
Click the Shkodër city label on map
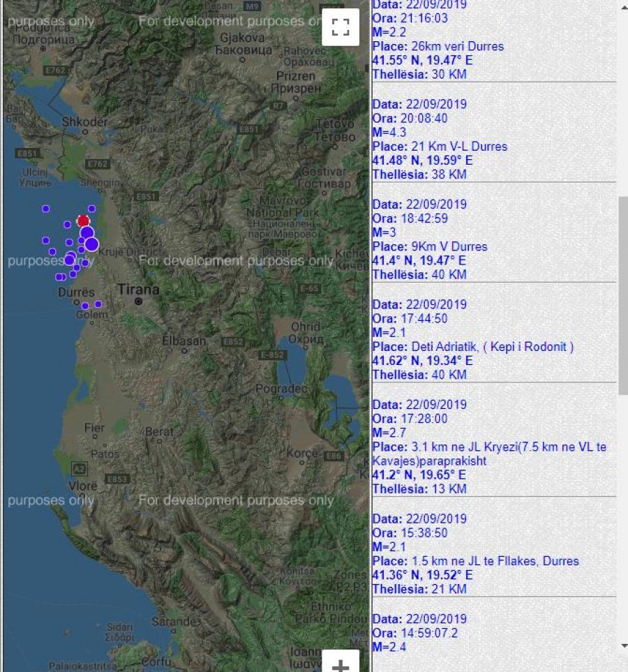(x=85, y=121)
